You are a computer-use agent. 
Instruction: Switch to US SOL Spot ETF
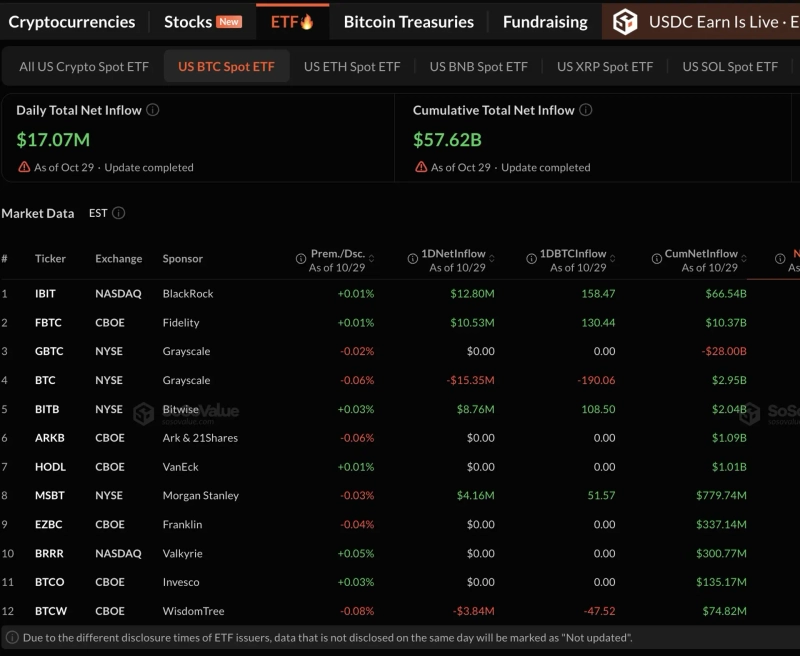(x=730, y=67)
